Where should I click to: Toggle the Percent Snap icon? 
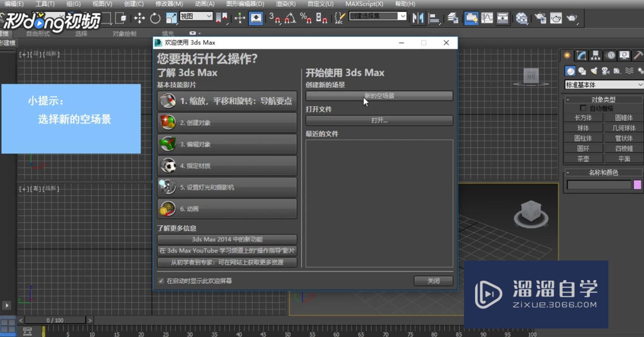coord(306,18)
